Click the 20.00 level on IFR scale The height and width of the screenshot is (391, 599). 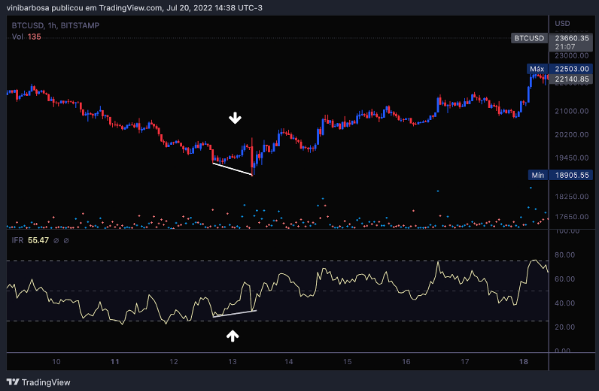pos(564,327)
